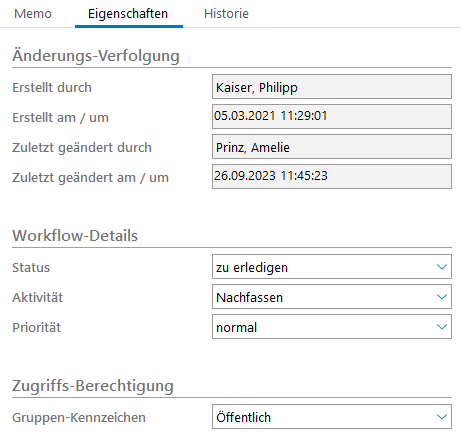Viewport: 461px width, 445px height.
Task: Click the 'Gruppen-Kennzeichen' label
Action: click(79, 417)
